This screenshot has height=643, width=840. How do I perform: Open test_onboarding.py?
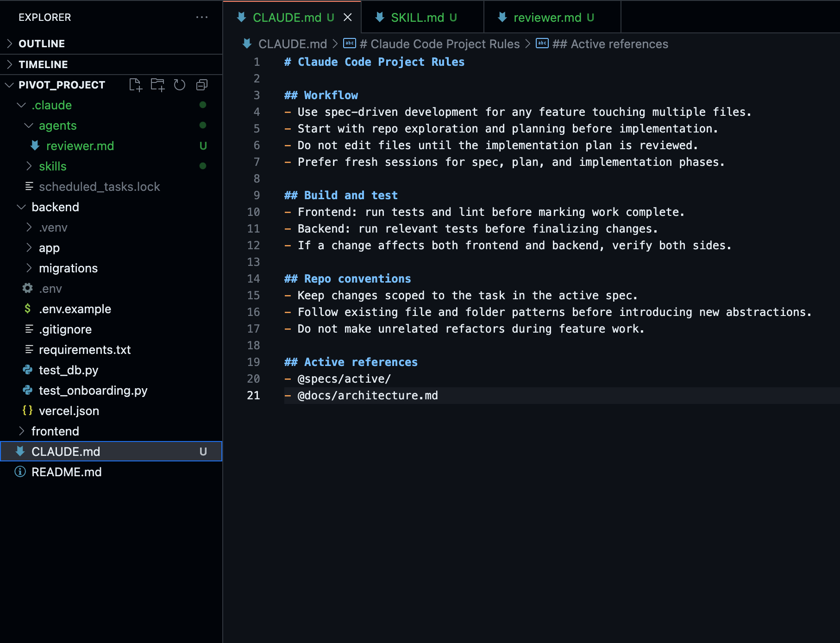111,391
